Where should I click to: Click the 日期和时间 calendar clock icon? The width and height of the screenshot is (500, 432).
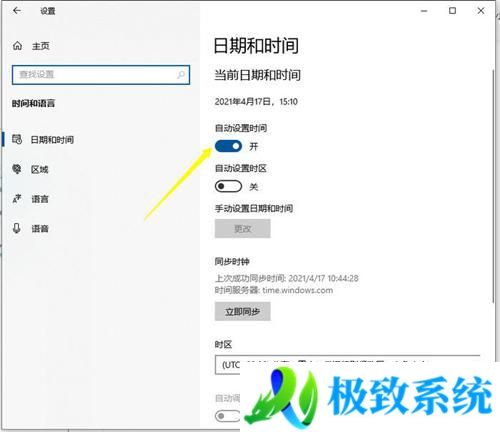[17, 139]
